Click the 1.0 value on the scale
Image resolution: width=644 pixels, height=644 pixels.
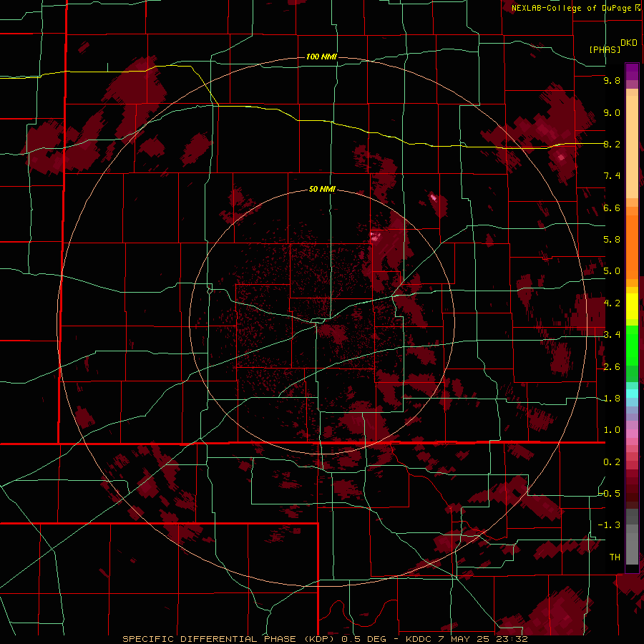(x=612, y=430)
